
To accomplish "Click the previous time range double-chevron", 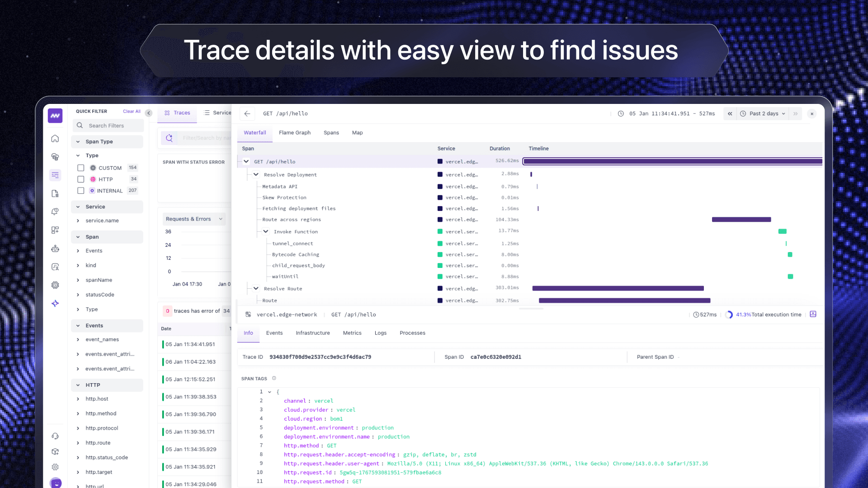I will [730, 113].
